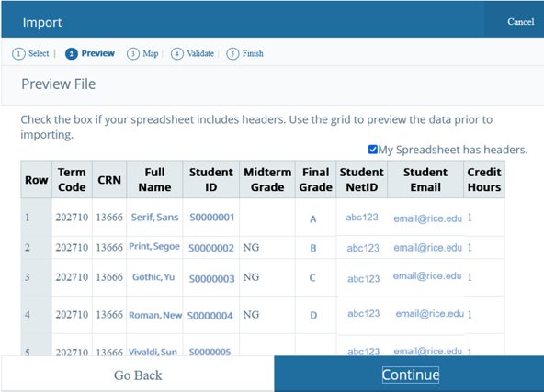Click the Continue button

tap(409, 375)
